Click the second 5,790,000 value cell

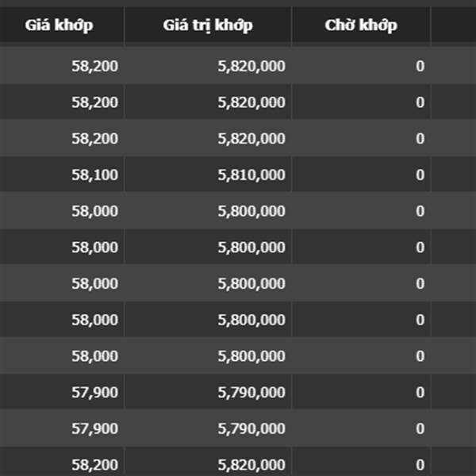[x=208, y=428]
